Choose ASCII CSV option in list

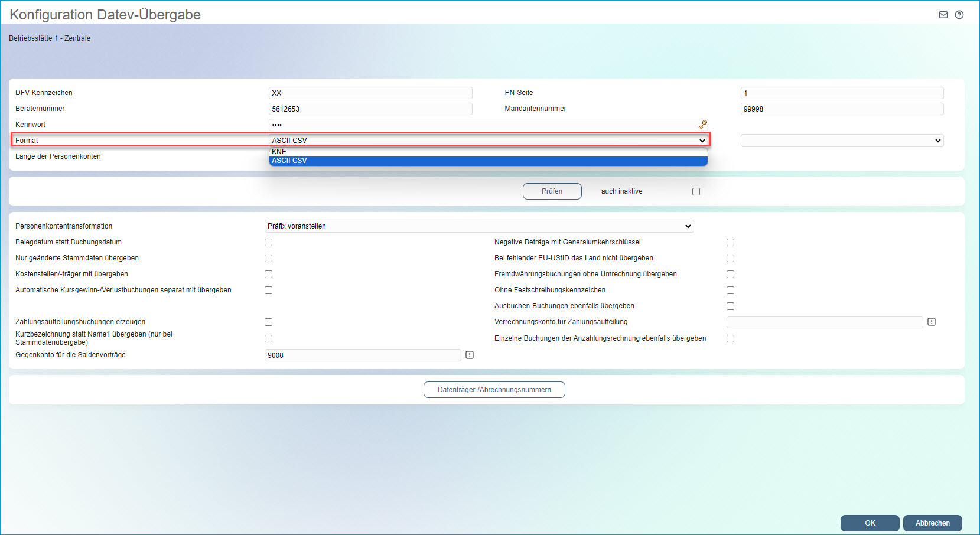488,161
